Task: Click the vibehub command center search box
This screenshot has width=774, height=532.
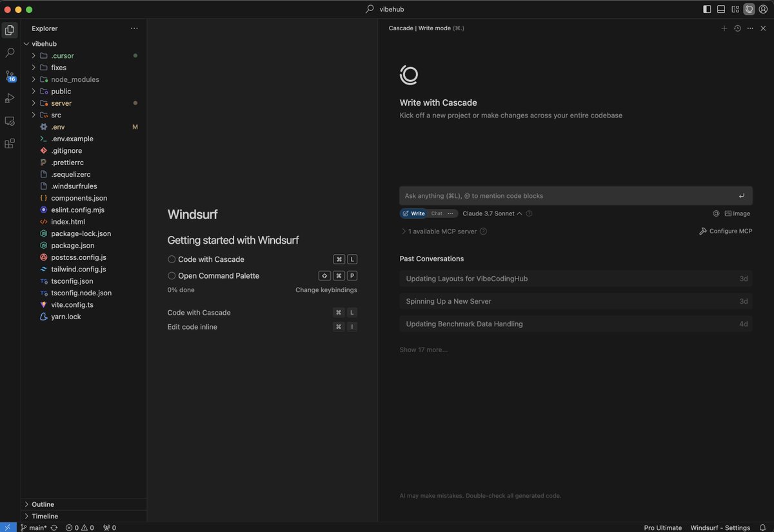Action: coord(386,9)
